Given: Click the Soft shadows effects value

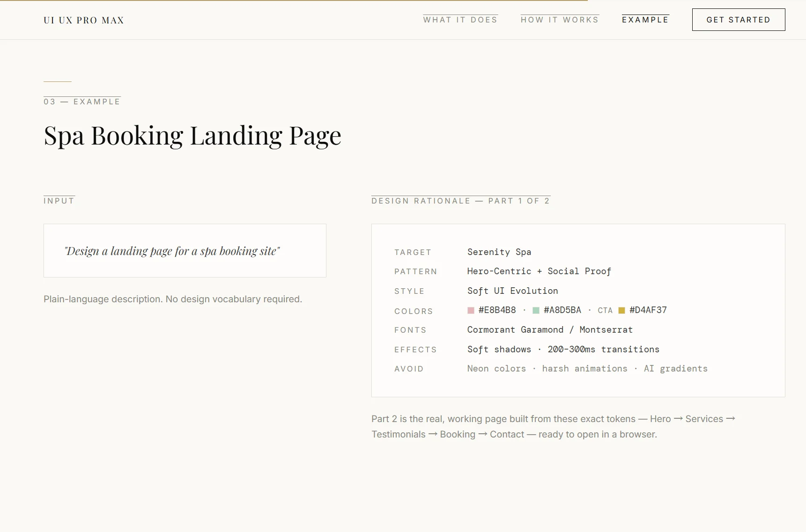Looking at the screenshot, I should point(563,349).
